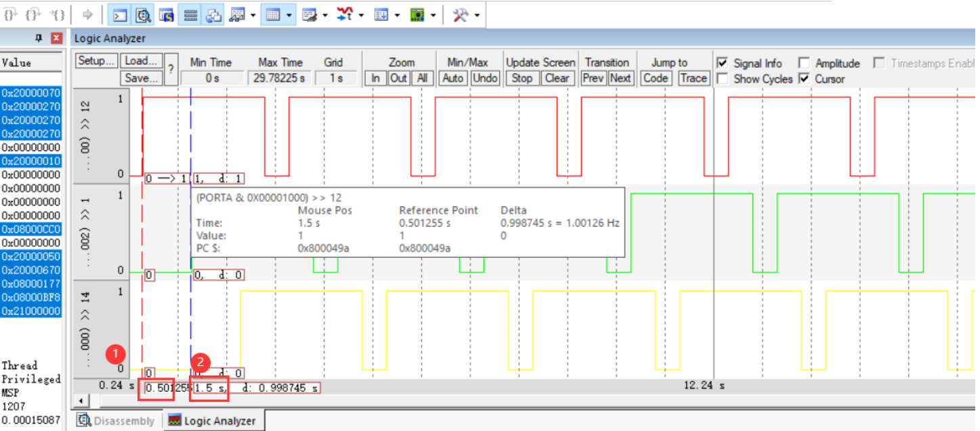This screenshot has height=431, width=980.
Task: Click horizontal scrollbar left arrow
Action: [81, 401]
